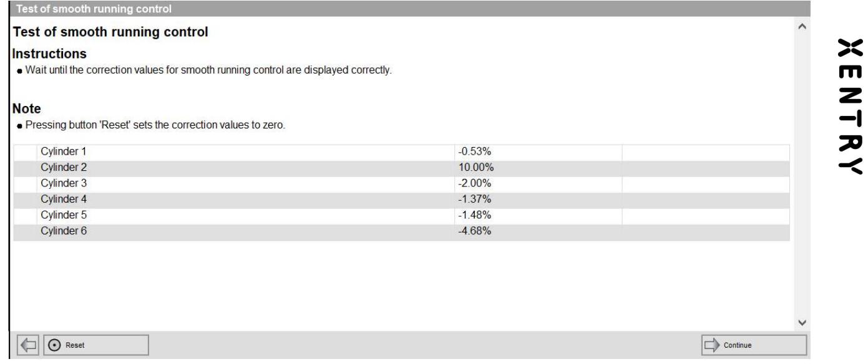Click the scrollbar up arrow
868x364 pixels.
click(x=802, y=28)
